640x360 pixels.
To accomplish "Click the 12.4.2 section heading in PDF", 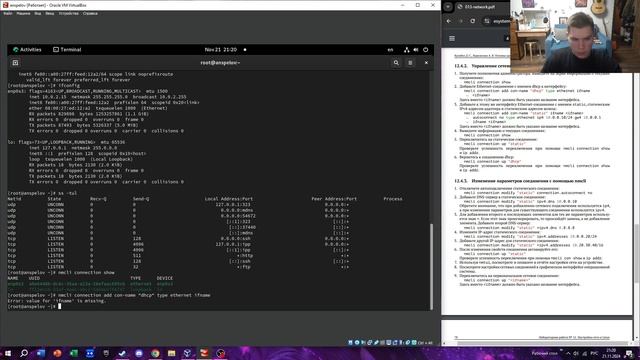I will (482, 66).
